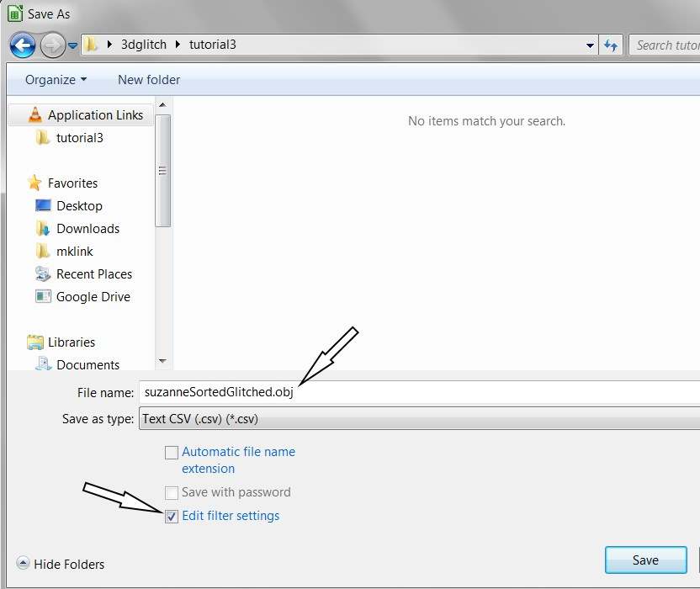Click the Back navigation arrow button
The height and width of the screenshot is (589, 700).
(23, 45)
